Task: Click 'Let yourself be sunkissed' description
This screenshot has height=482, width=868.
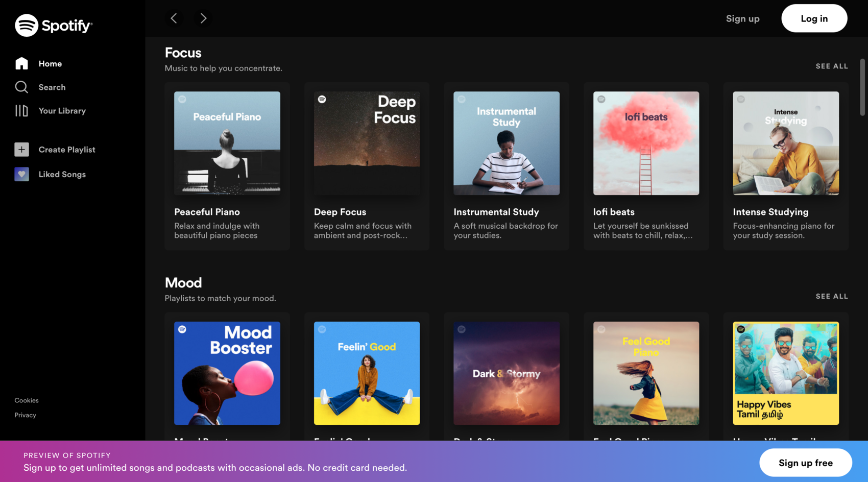Action: click(x=643, y=231)
